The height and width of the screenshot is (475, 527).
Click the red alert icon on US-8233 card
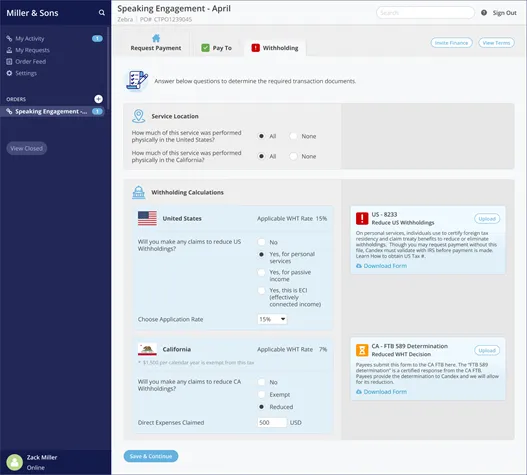pos(362,219)
